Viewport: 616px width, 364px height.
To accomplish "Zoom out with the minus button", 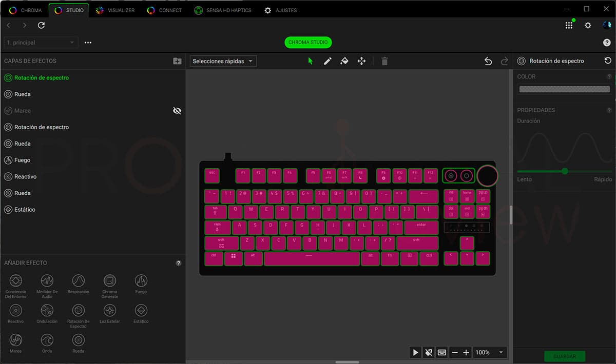I will coord(454,352).
